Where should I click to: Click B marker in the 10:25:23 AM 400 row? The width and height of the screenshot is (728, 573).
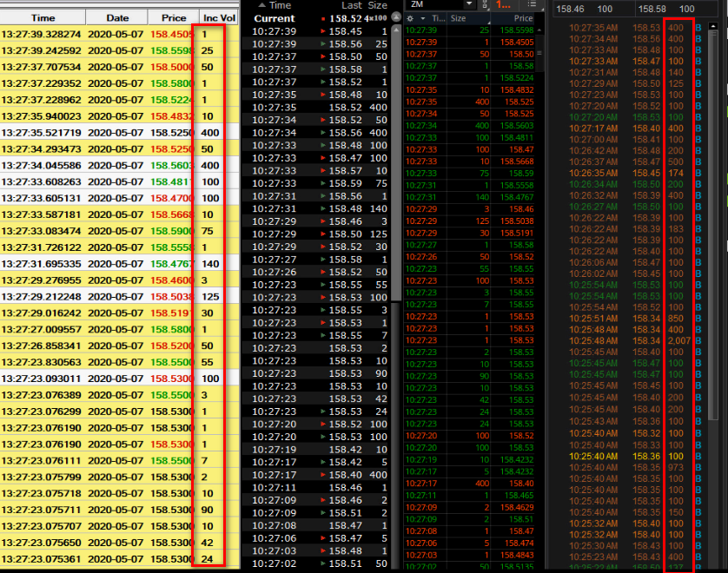pos(698,557)
